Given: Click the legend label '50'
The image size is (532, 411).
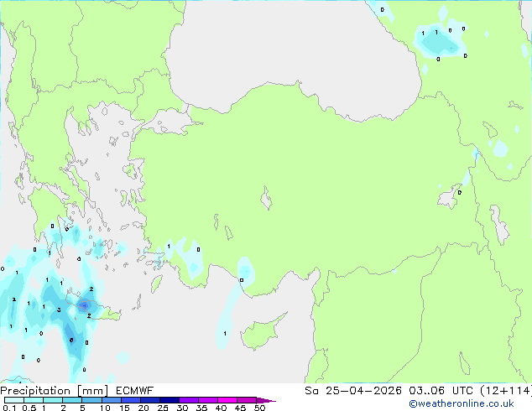Looking at the screenshot, I should pos(259,408).
